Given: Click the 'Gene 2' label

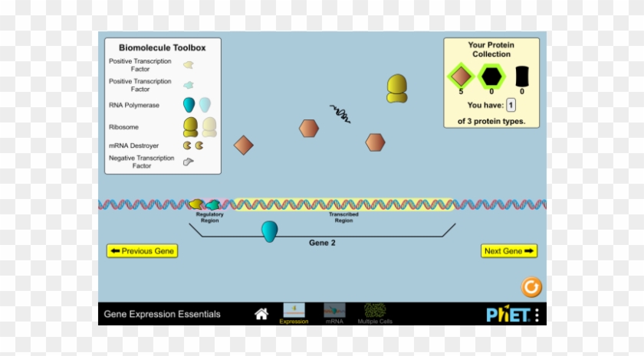Looking at the screenshot, I should (x=322, y=243).
